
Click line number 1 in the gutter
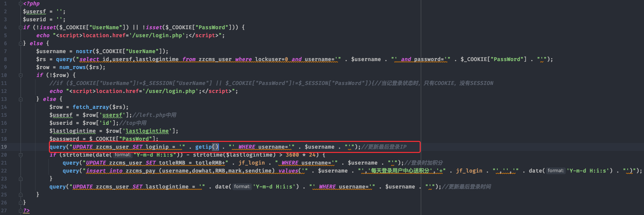(x=5, y=4)
